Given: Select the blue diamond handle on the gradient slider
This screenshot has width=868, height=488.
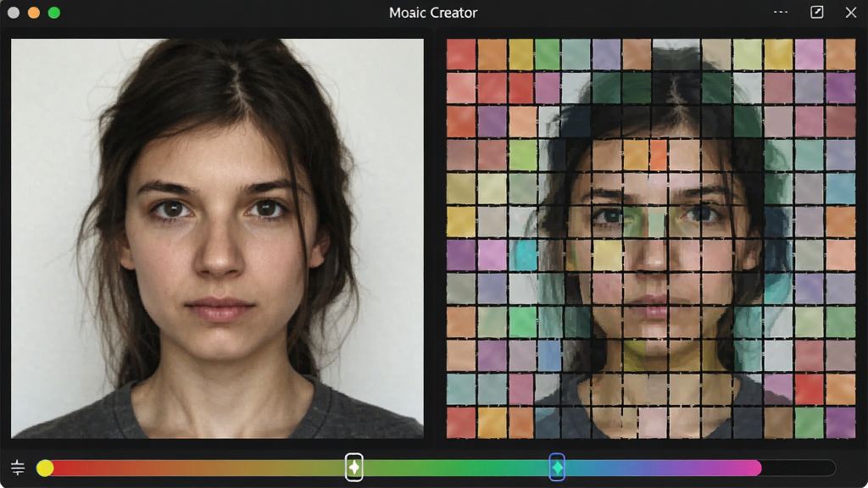Looking at the screenshot, I should click(x=557, y=468).
